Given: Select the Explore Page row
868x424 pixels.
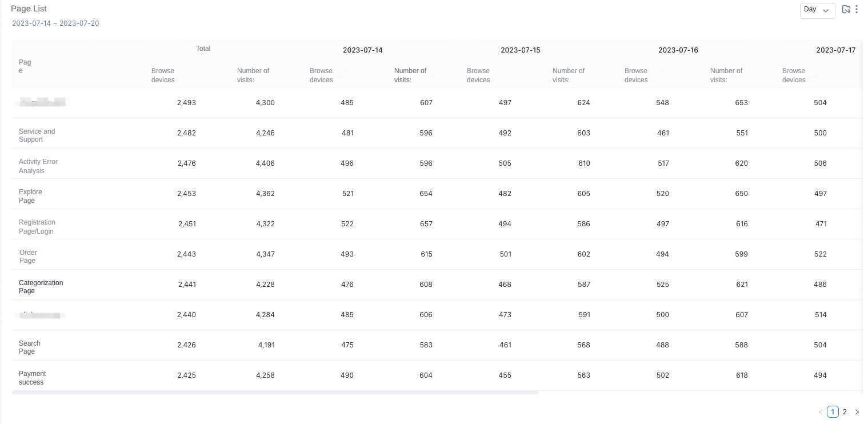Looking at the screenshot, I should pos(437,194).
